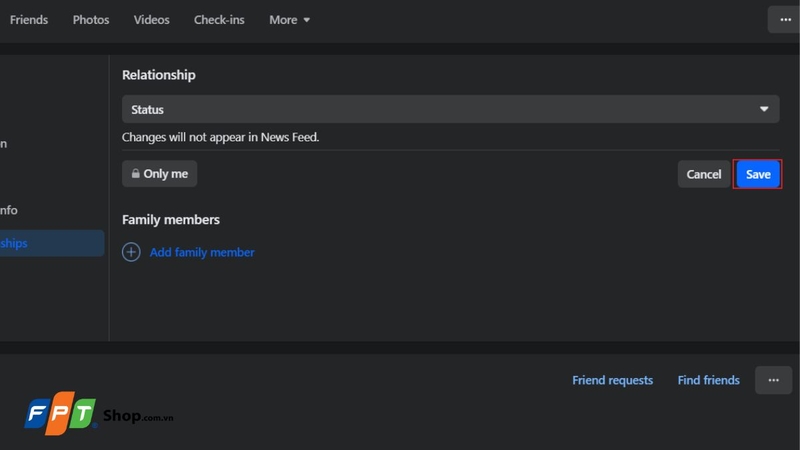This screenshot has width=800, height=450.
Task: Open the Photos tab
Action: tap(91, 20)
